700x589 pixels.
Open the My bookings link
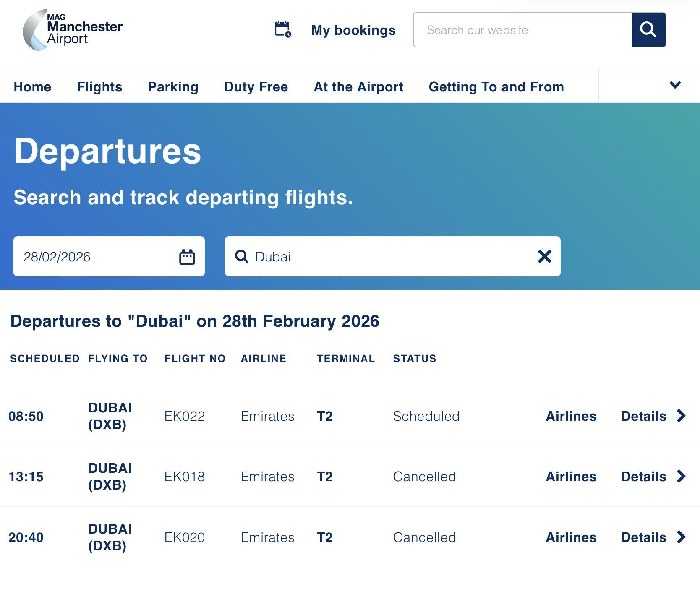coord(353,30)
